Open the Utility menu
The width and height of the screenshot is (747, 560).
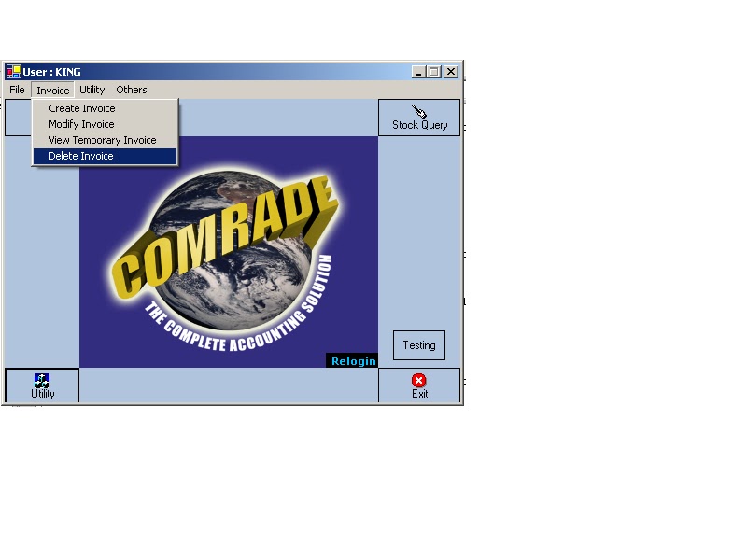pyautogui.click(x=91, y=90)
